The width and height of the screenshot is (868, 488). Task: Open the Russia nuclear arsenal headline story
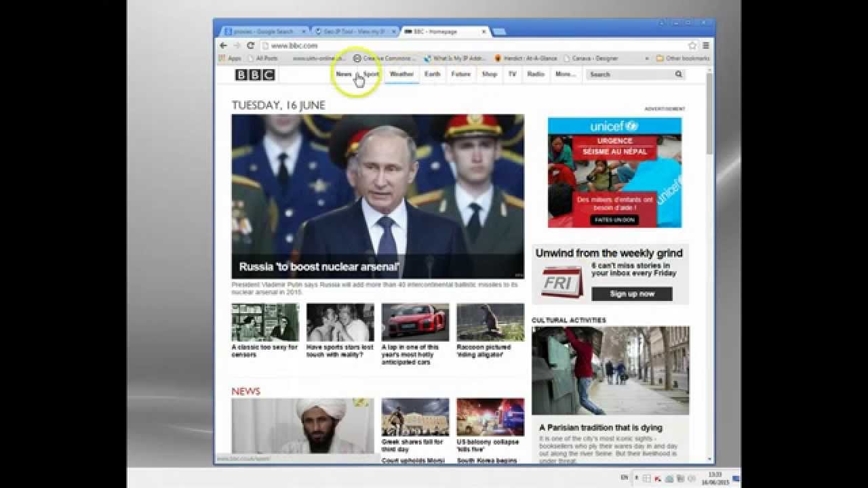319,266
